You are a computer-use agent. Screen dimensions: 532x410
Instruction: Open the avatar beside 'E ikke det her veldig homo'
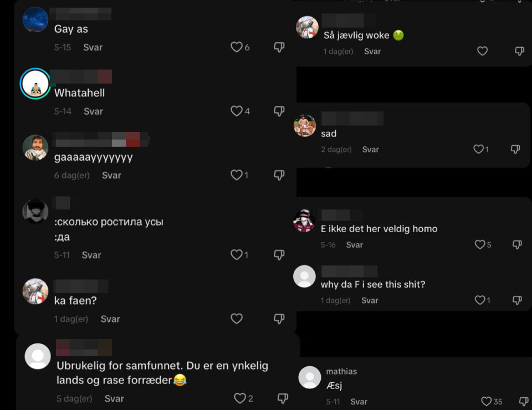pyautogui.click(x=304, y=221)
